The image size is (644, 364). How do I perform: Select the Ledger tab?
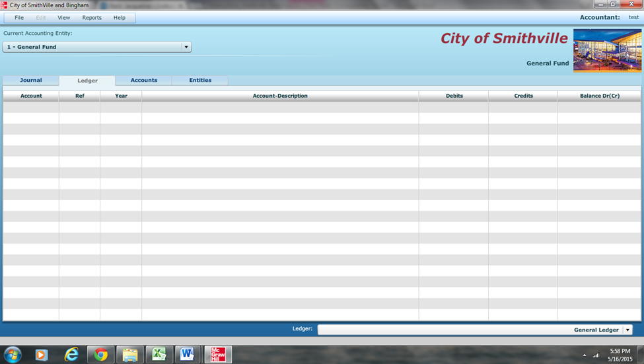point(87,81)
